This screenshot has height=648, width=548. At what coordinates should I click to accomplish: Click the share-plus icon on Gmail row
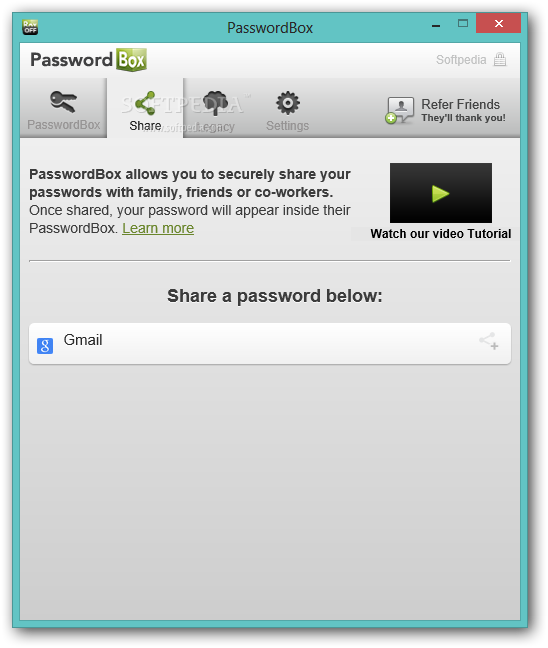coord(489,341)
